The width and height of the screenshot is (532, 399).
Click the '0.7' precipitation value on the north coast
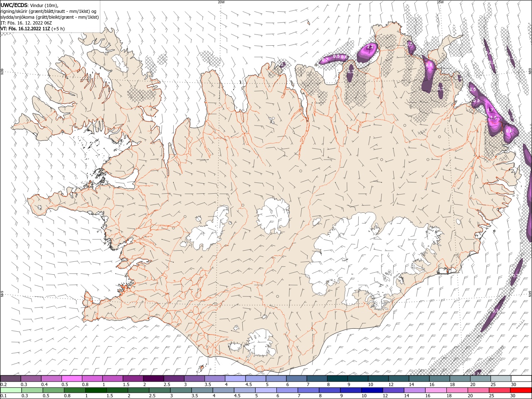pyautogui.click(x=325, y=61)
